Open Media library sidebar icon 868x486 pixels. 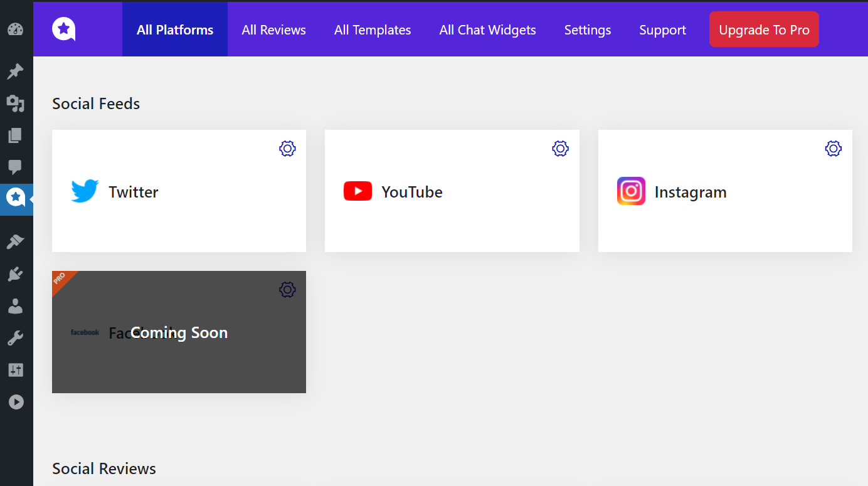point(16,103)
